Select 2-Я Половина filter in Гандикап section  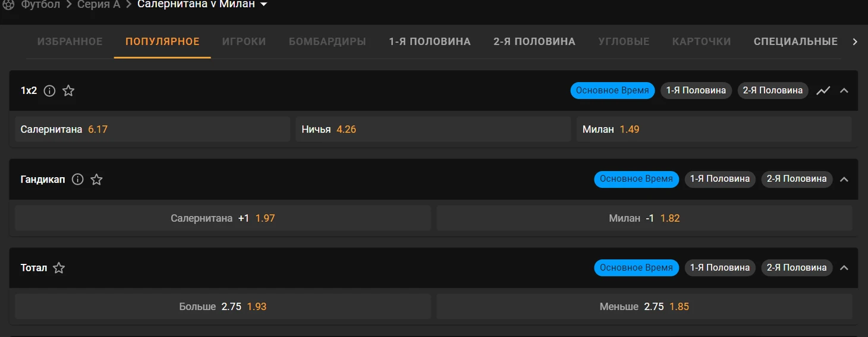coord(797,179)
